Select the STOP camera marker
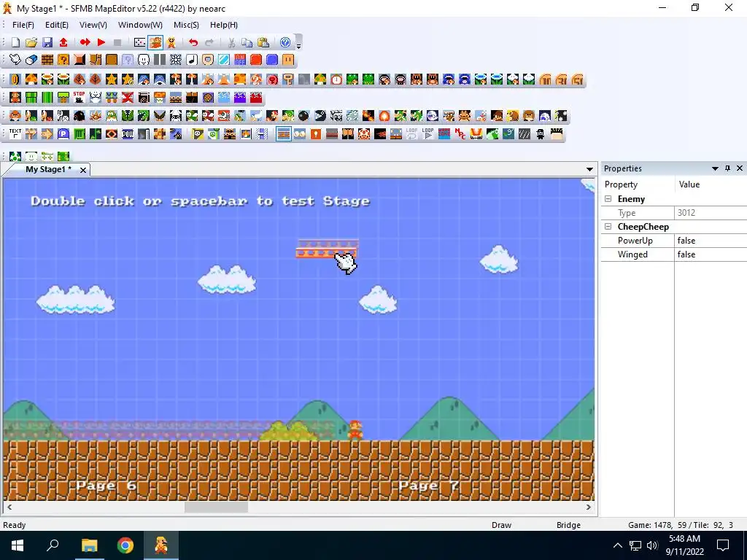This screenshot has width=747, height=560. click(79, 98)
